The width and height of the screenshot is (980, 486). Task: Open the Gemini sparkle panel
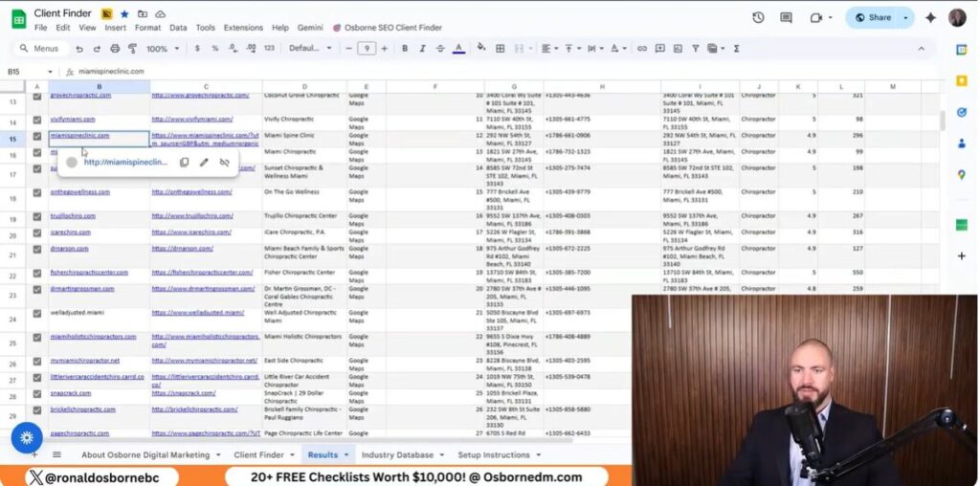tap(930, 17)
